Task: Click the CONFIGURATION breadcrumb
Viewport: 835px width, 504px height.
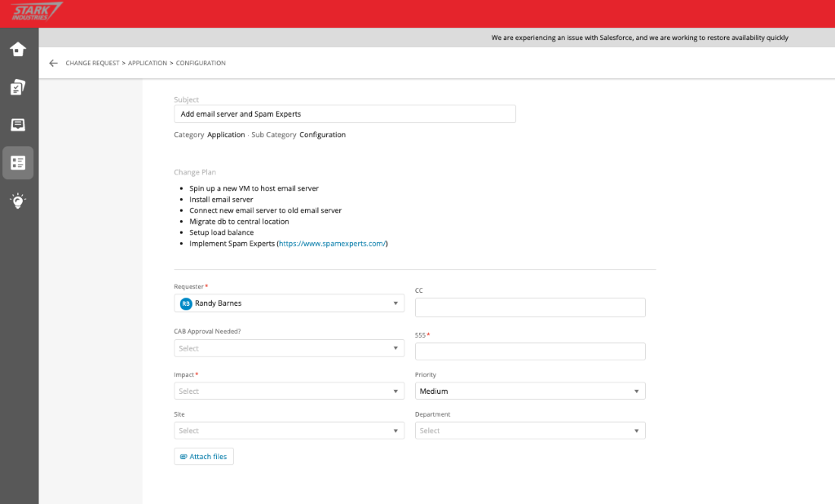Action: (201, 63)
